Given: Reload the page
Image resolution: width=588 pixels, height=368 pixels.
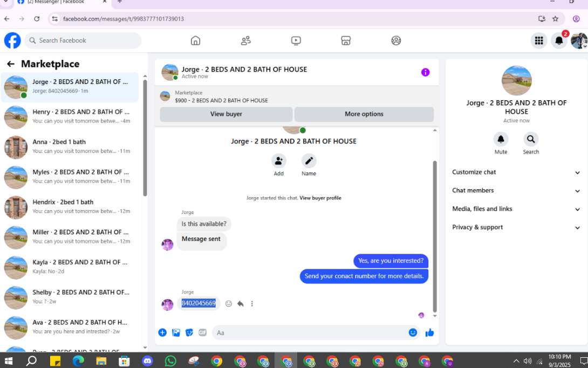Looking at the screenshot, I should click(x=37, y=19).
